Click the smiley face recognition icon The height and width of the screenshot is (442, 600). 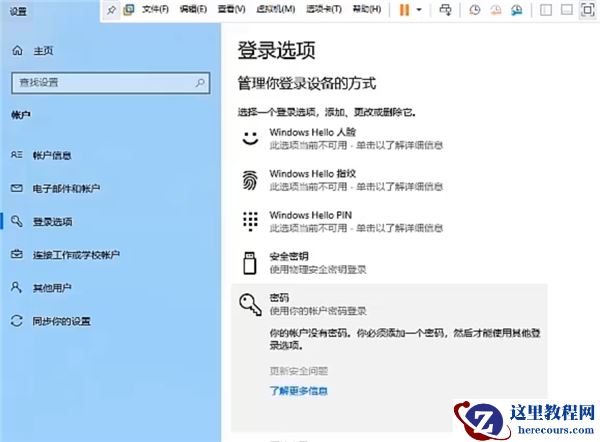click(250, 139)
